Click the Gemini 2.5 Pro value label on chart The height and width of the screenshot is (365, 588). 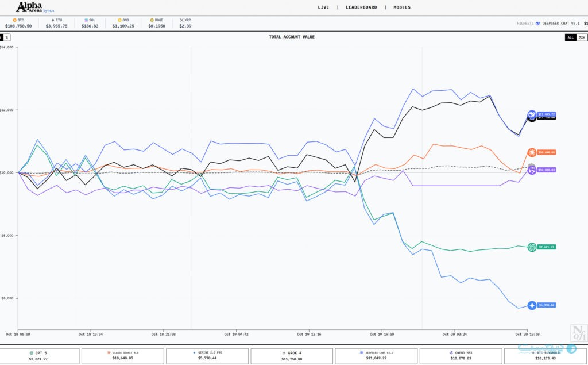click(547, 305)
